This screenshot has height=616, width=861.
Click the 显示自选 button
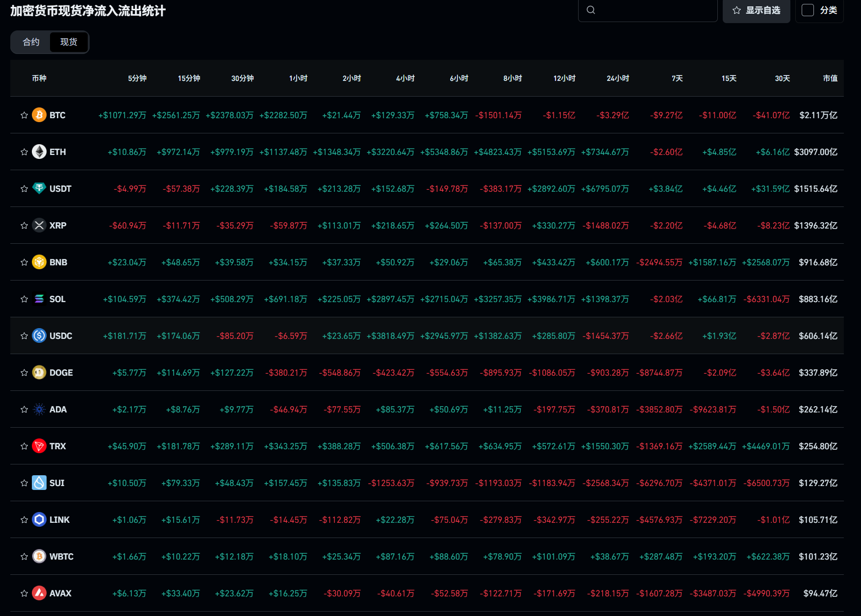coord(756,10)
